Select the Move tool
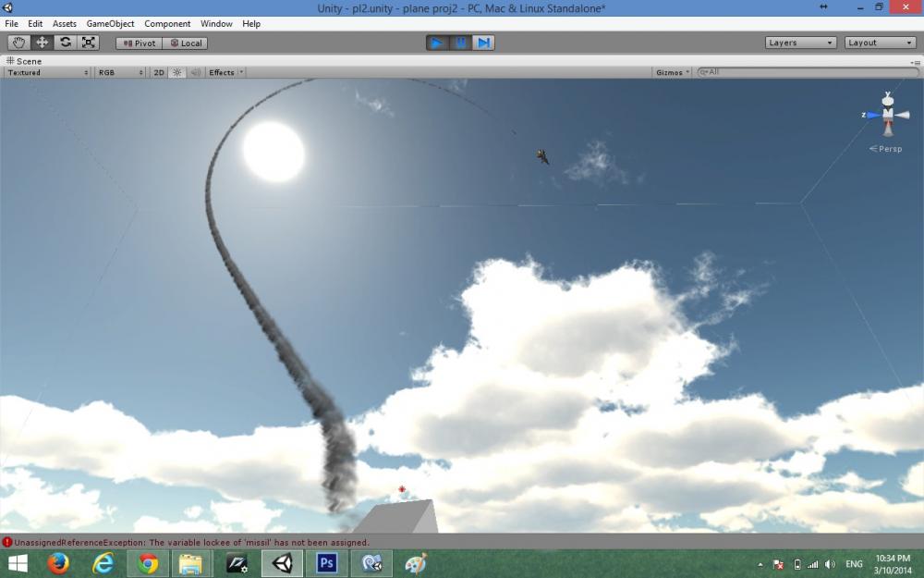The image size is (924, 578). (x=42, y=43)
